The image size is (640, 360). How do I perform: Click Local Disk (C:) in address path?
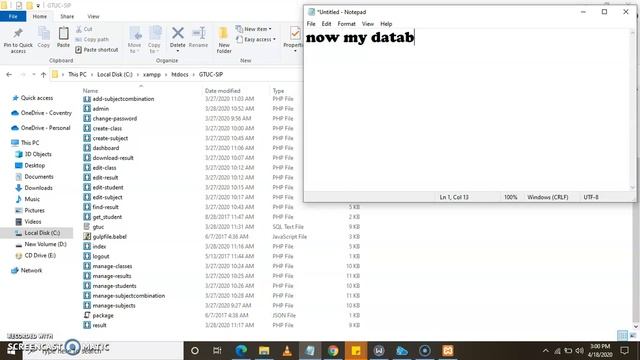pyautogui.click(x=115, y=75)
